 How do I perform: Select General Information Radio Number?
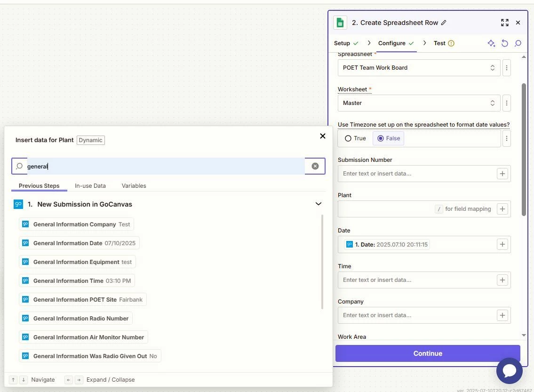pos(76,319)
